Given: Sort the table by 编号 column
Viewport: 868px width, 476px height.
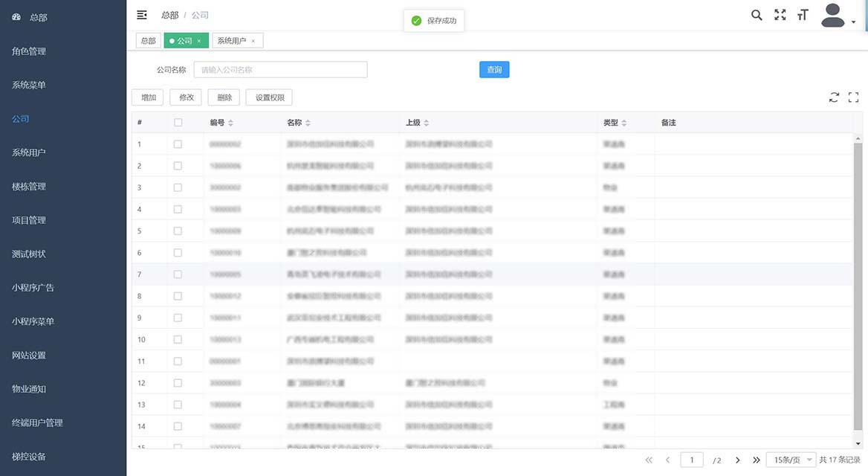Looking at the screenshot, I should pyautogui.click(x=230, y=123).
